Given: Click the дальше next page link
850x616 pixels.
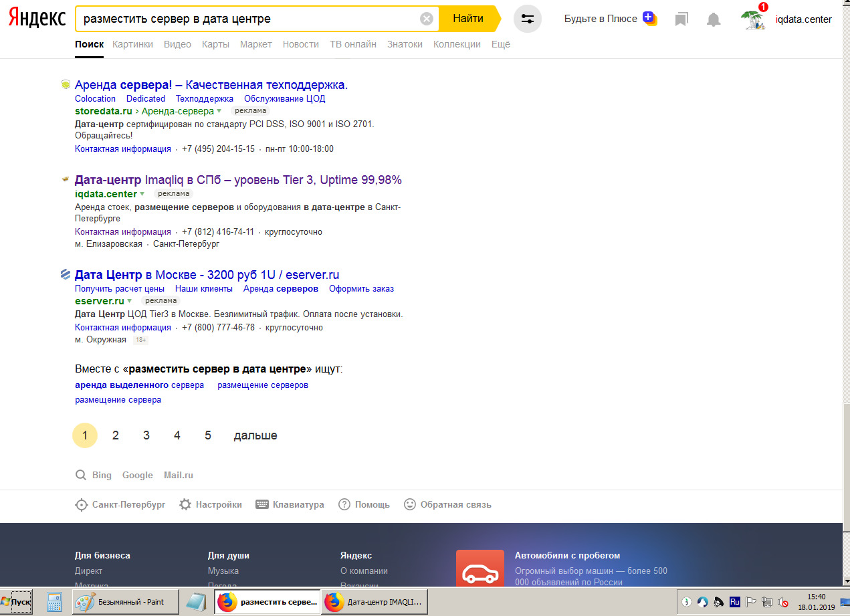Looking at the screenshot, I should 255,435.
